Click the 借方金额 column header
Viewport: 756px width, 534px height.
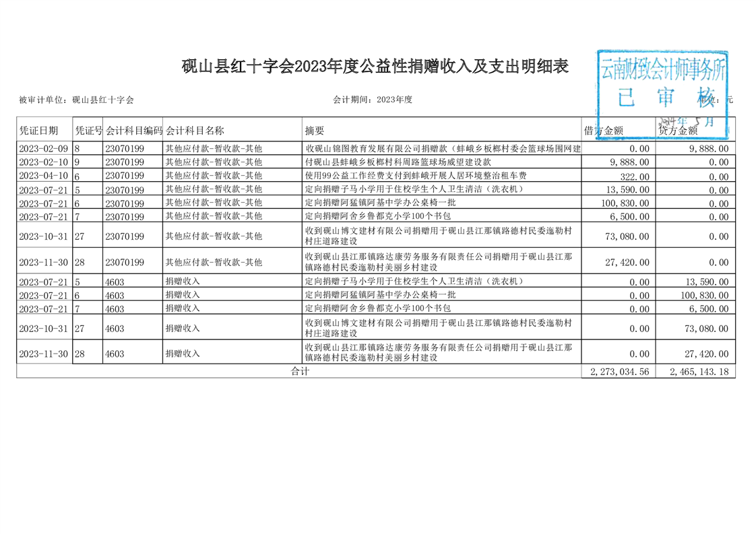(604, 131)
